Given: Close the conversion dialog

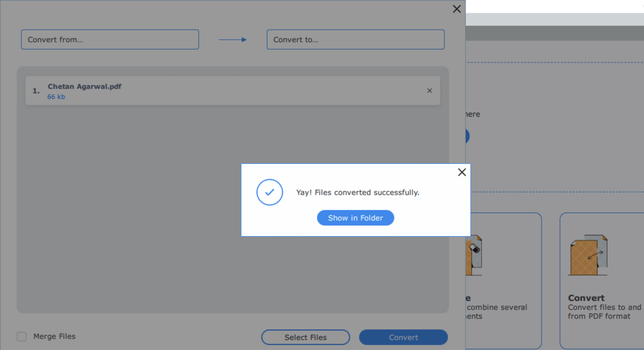Looking at the screenshot, I should [457, 9].
